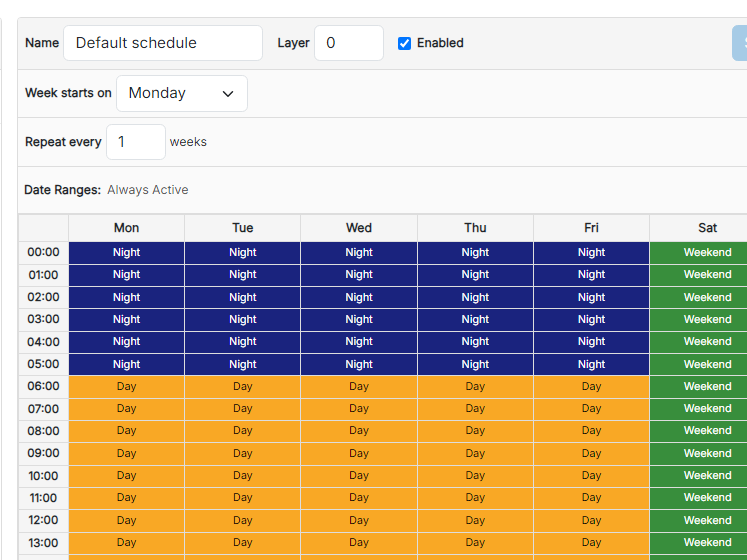Click the Repeat every weeks field
The height and width of the screenshot is (560, 747).
tap(136, 142)
